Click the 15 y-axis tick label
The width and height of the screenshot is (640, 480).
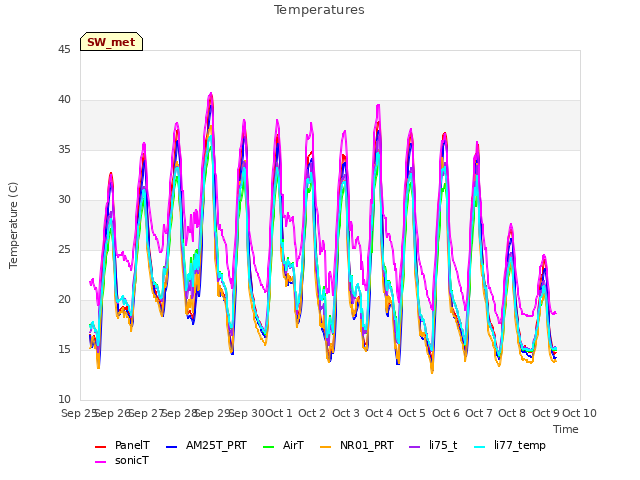tap(64, 350)
